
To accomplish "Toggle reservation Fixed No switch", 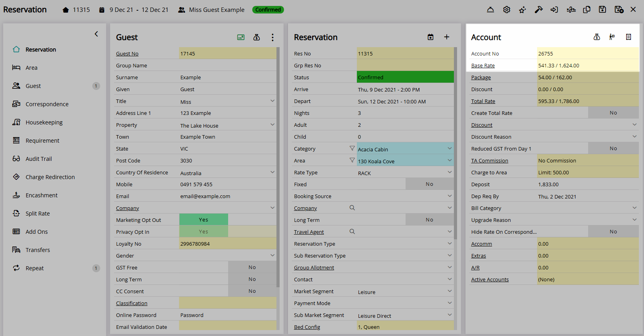I will pos(430,184).
